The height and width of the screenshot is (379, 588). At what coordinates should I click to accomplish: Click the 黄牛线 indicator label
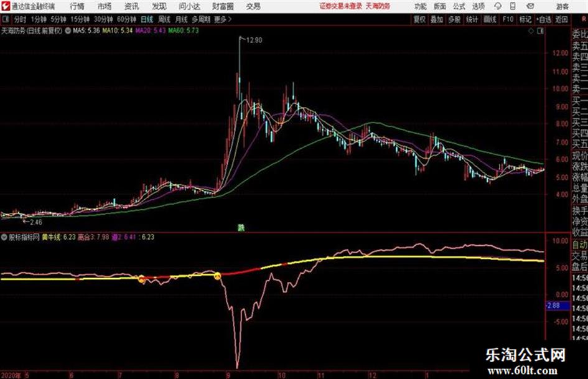tap(51, 237)
